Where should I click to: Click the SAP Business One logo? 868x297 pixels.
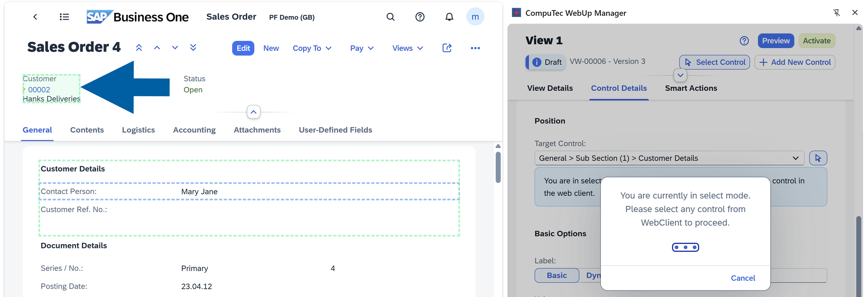pyautogui.click(x=138, y=17)
